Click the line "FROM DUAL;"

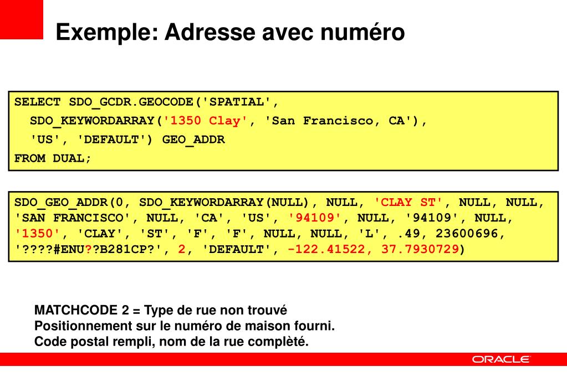click(x=53, y=158)
